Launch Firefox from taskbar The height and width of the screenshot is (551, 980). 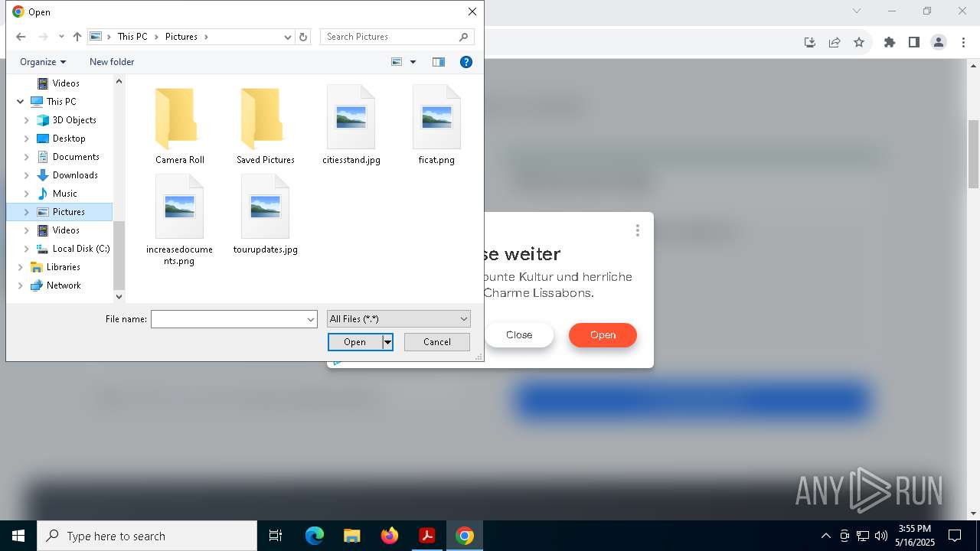[x=390, y=536]
